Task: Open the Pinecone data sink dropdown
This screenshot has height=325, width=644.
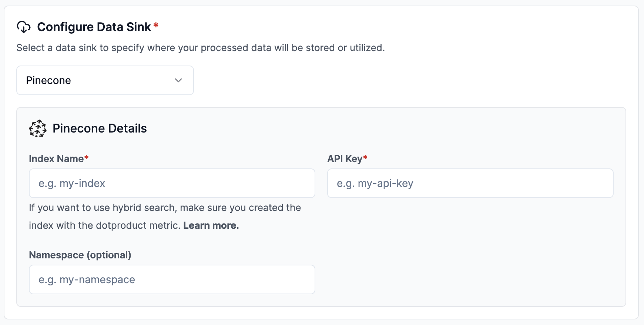Action: click(x=105, y=80)
